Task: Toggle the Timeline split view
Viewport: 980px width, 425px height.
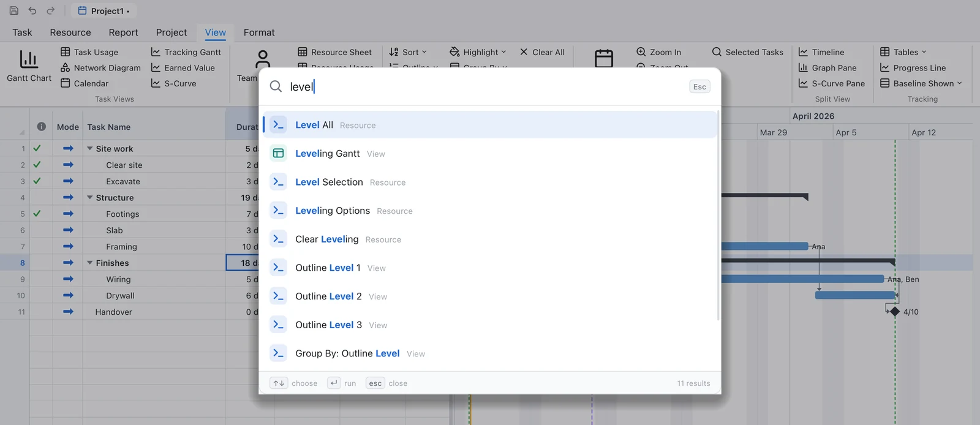Action: pyautogui.click(x=821, y=52)
